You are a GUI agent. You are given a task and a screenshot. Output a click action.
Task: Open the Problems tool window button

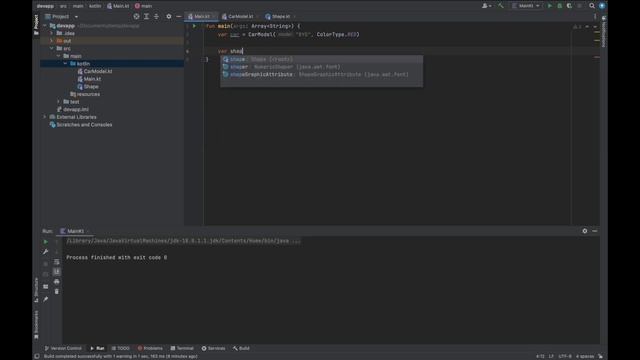point(150,348)
